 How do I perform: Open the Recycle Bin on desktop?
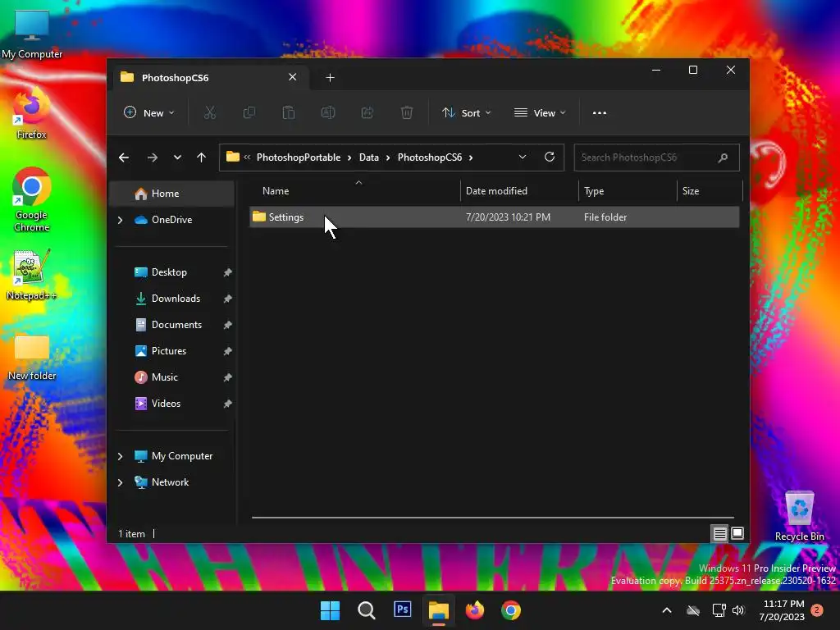(x=799, y=517)
